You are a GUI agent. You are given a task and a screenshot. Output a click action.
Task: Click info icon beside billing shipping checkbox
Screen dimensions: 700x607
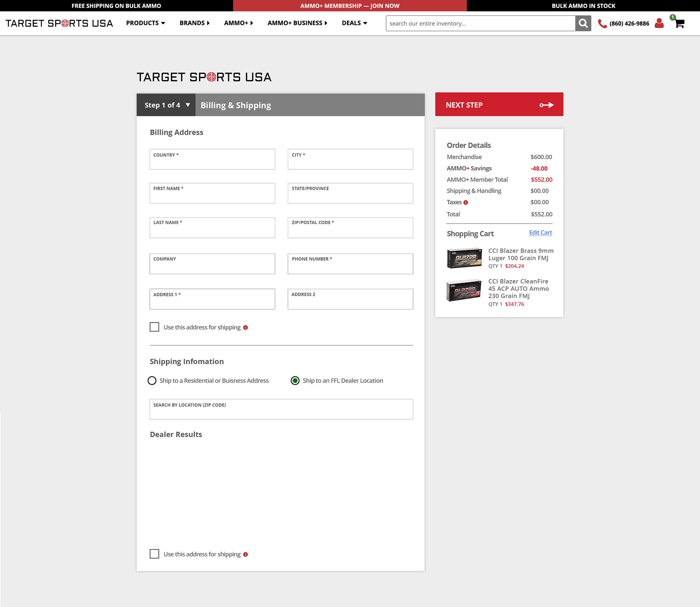coord(245,328)
